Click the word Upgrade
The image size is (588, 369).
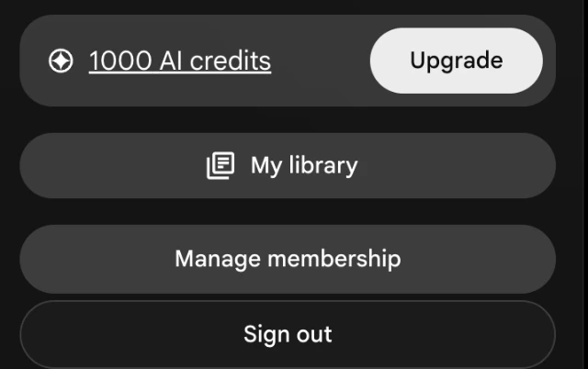click(x=457, y=61)
